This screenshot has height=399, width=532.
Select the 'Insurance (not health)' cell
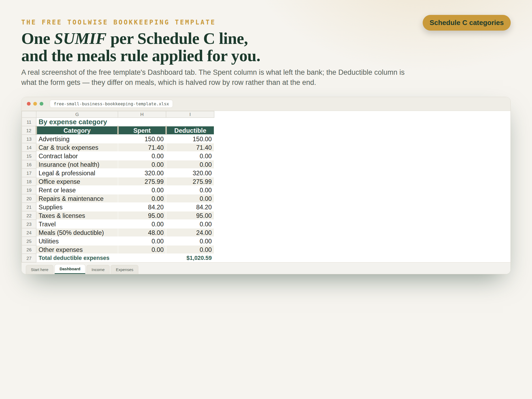click(77, 165)
